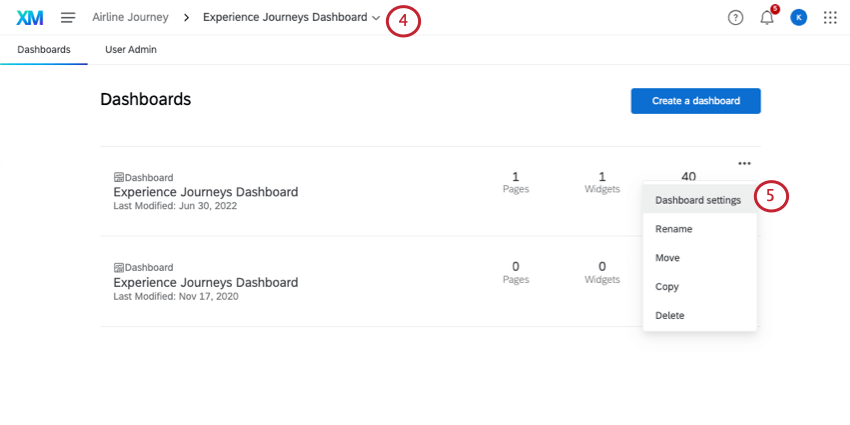
Task: Select Delete in the context menu
Action: [670, 316]
